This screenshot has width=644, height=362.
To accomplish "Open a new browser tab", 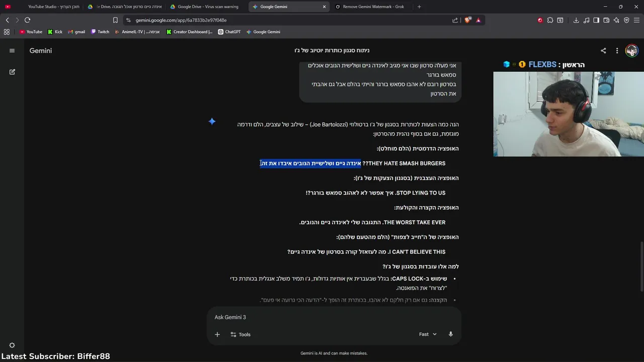I will click(x=419, y=7).
